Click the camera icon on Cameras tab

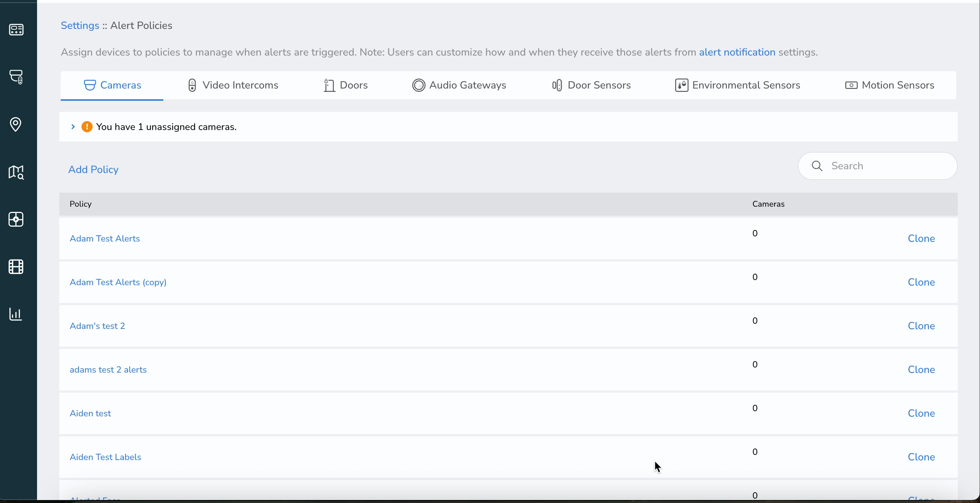90,85
